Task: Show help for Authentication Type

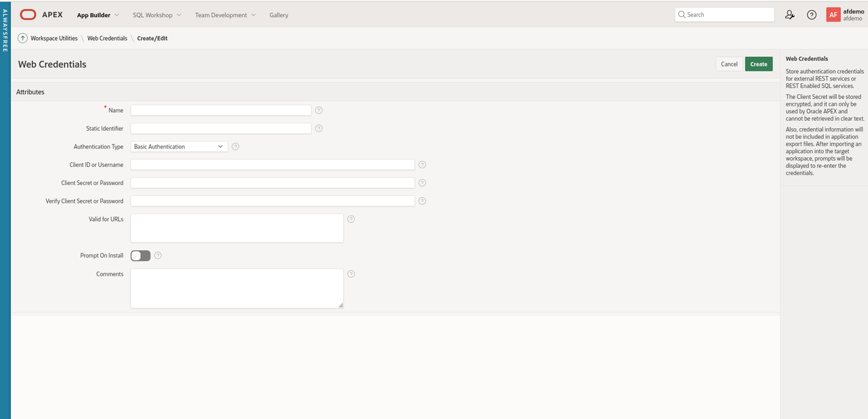Action: click(x=235, y=146)
